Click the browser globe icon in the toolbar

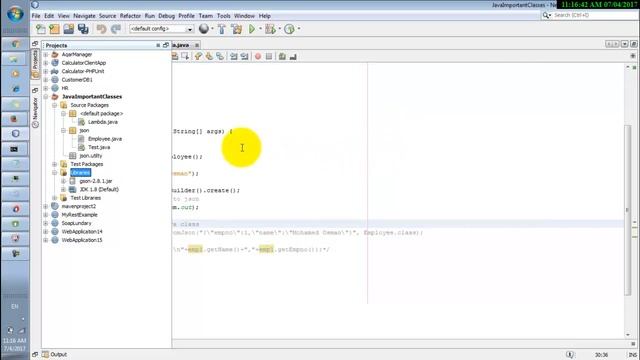[x=203, y=29]
